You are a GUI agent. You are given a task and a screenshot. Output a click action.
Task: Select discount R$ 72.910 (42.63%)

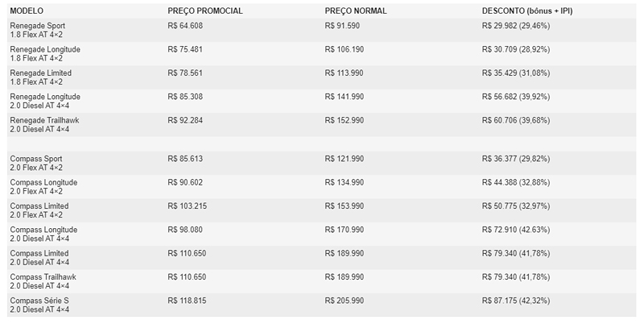(x=516, y=230)
